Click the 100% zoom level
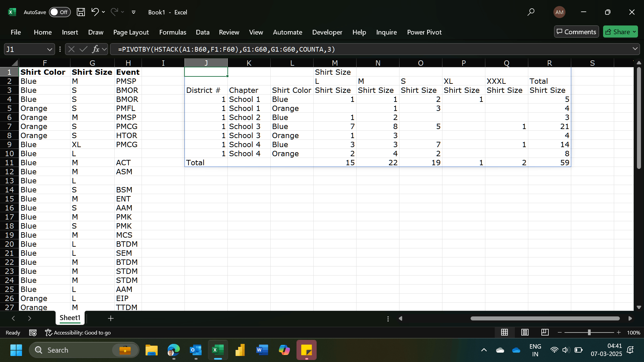Image resolution: width=644 pixels, height=362 pixels. 633,333
